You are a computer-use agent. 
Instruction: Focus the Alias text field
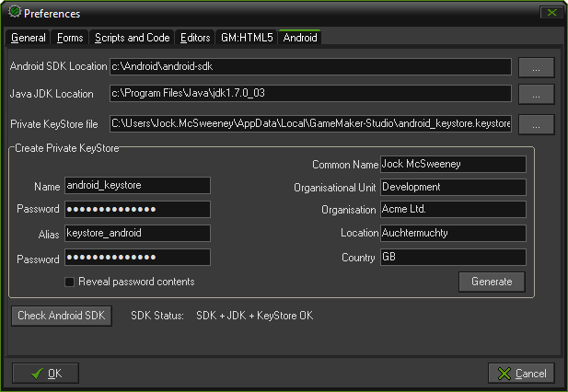pos(137,233)
